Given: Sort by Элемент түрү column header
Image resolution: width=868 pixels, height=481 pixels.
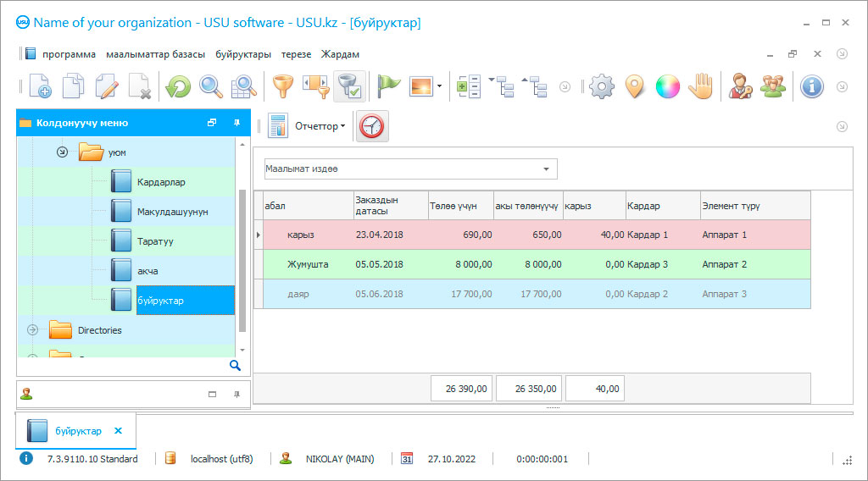Looking at the screenshot, I should tap(755, 206).
